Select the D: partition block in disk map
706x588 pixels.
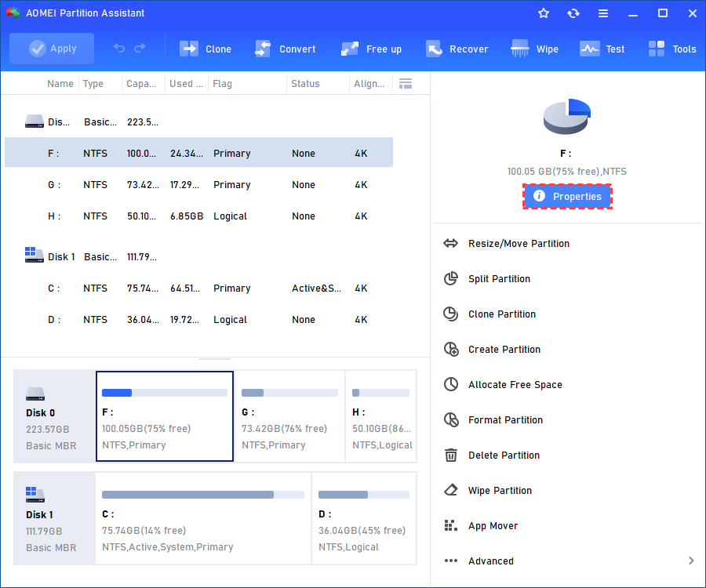point(364,517)
